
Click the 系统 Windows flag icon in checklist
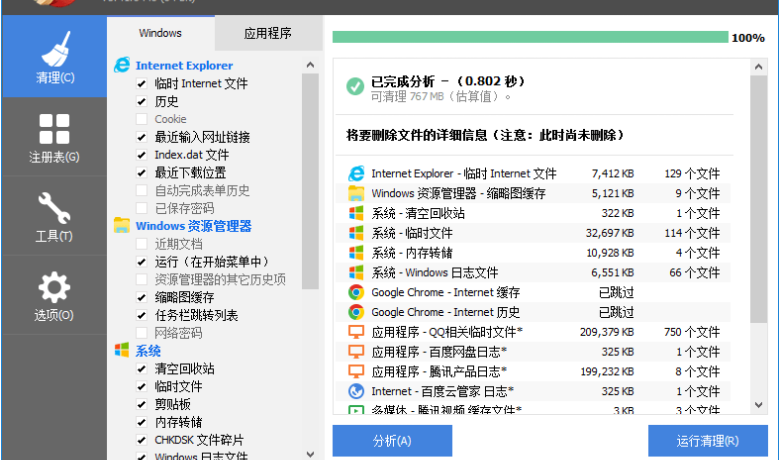122,350
